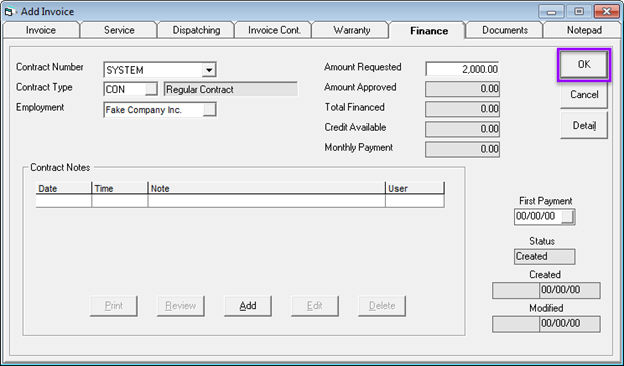The width and height of the screenshot is (624, 366).
Task: Click the Credit Available field
Action: click(462, 129)
